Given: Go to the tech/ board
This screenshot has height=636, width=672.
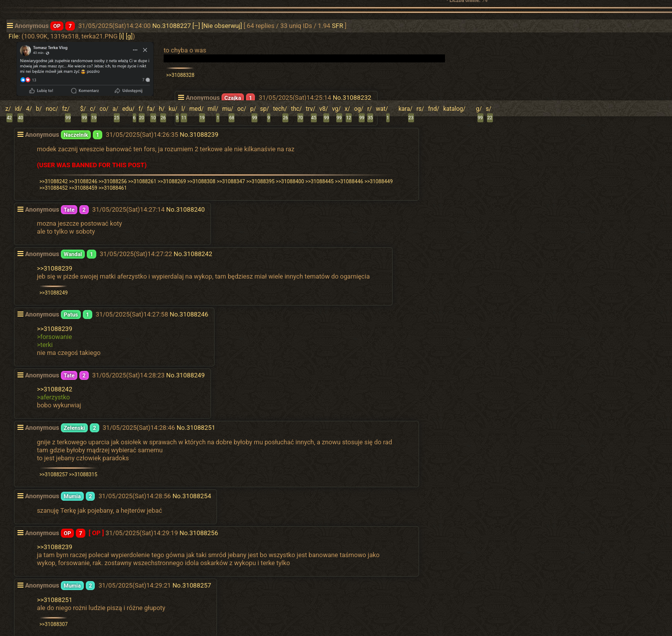Looking at the screenshot, I should [280, 109].
